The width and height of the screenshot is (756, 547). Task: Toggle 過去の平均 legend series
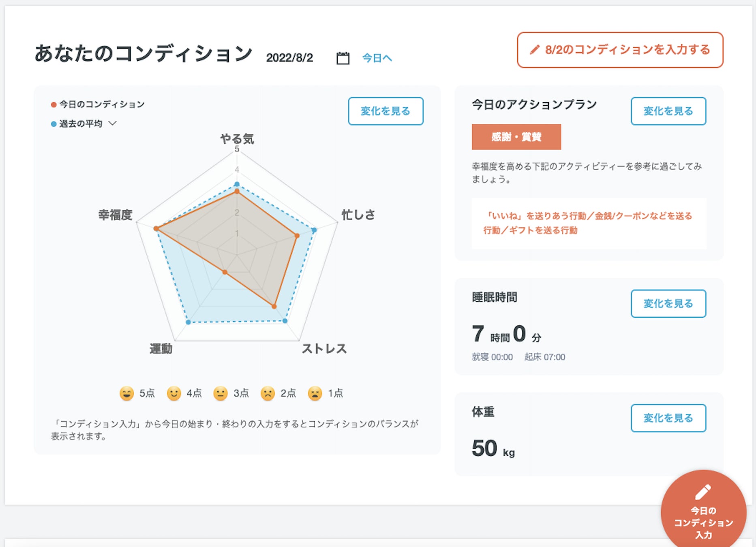coord(77,124)
